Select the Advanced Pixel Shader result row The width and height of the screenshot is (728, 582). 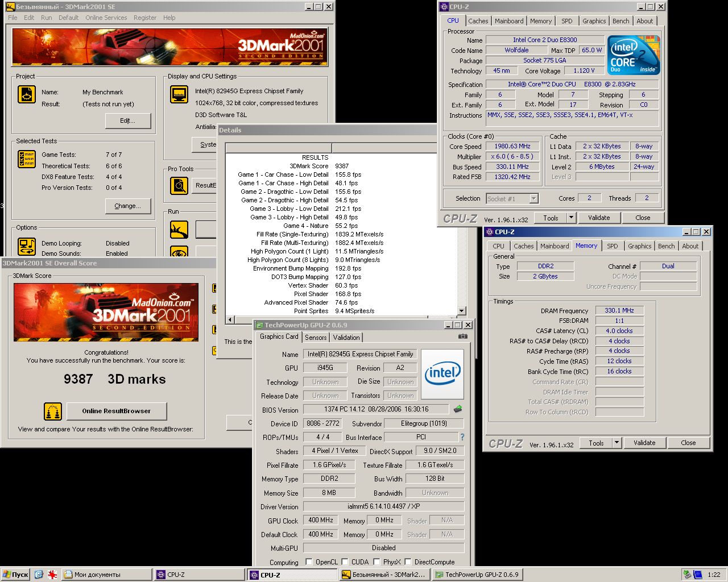tap(341, 302)
